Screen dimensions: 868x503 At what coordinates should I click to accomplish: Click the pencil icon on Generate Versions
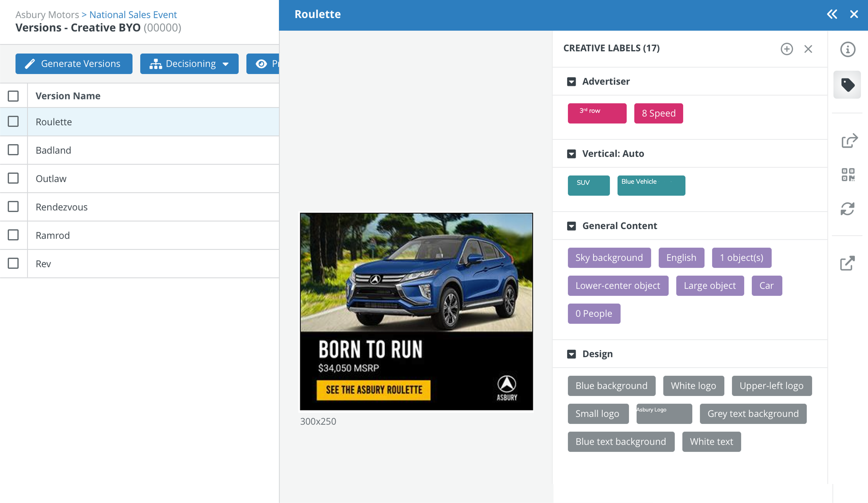[30, 64]
